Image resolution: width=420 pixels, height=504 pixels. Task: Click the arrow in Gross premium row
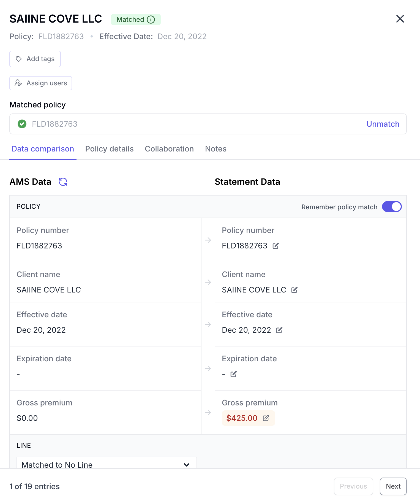pos(208,413)
